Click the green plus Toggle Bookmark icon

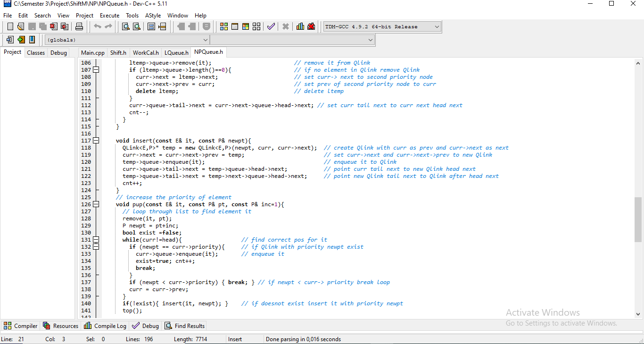pyautogui.click(x=21, y=40)
